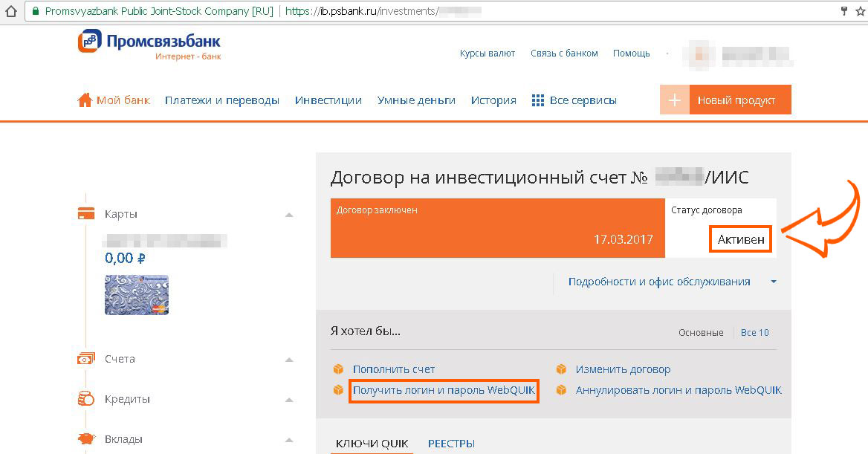Show Все 10 actions
Viewport: 868px width, 454px height.
click(x=754, y=333)
